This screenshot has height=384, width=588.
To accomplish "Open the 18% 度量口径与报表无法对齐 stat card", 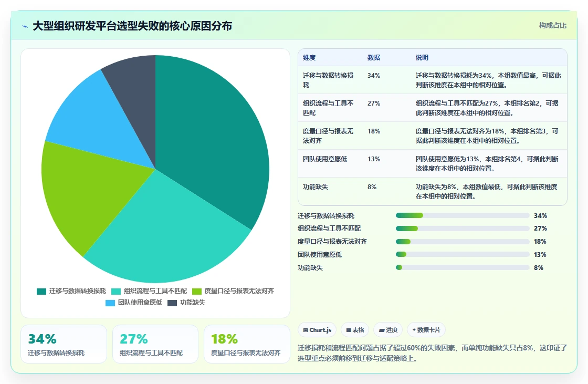I will click(247, 344).
